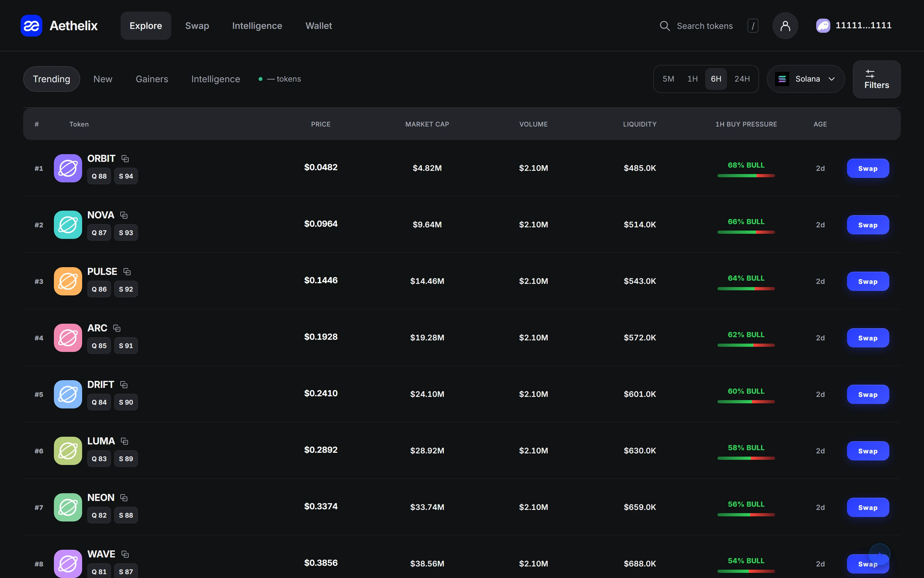
Task: Switch to the Trending tab
Action: 52,79
